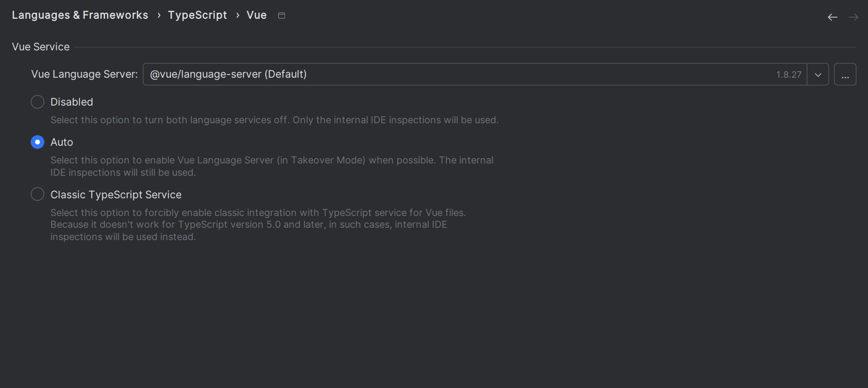The image size is (868, 388).
Task: Open the browse ellipsis button for language server
Action: 845,74
